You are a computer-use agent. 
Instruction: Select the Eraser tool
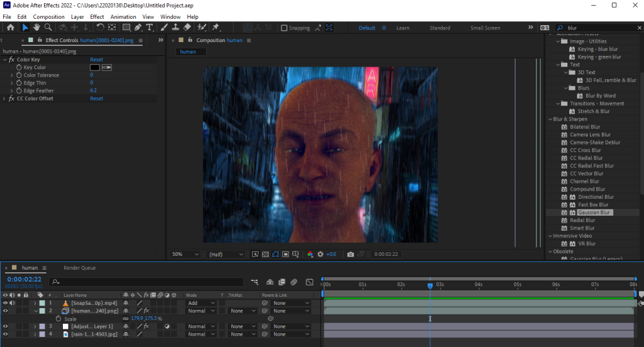[x=187, y=28]
